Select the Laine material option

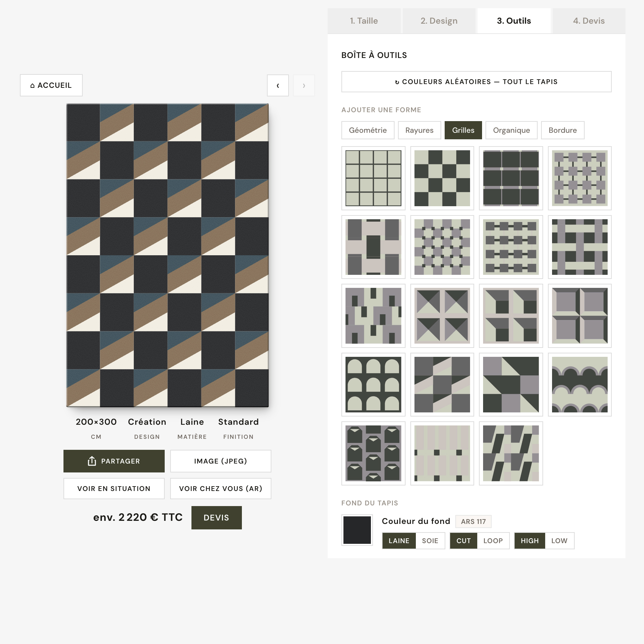(x=399, y=541)
